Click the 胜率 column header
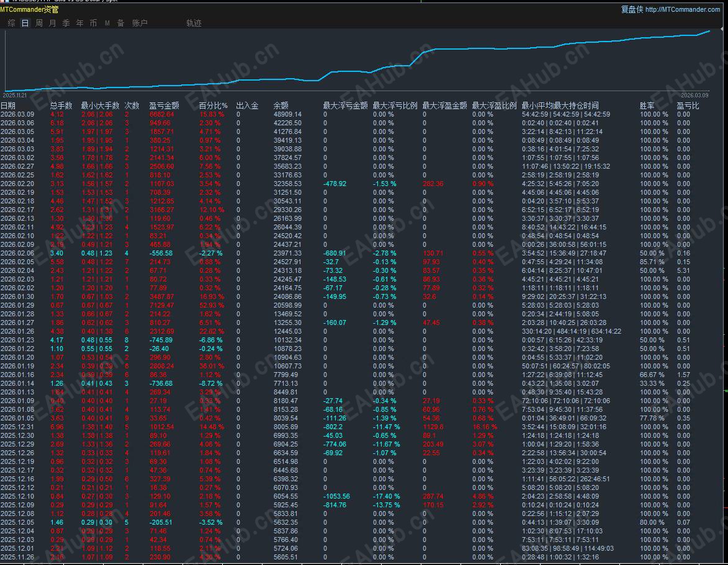Image resolution: width=728 pixels, height=565 pixels. [647, 106]
